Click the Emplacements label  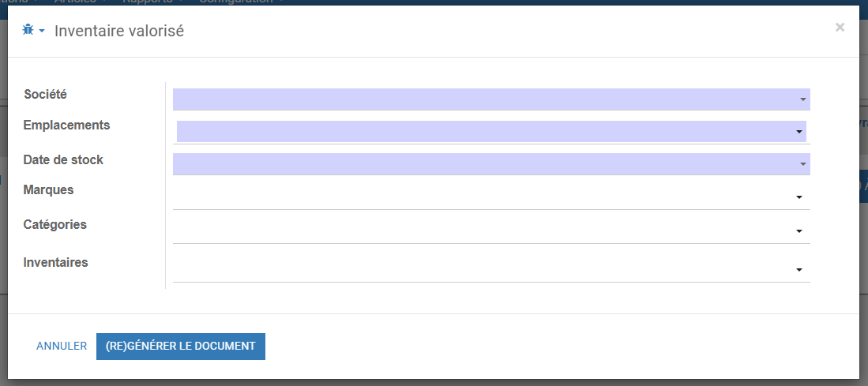(x=66, y=126)
